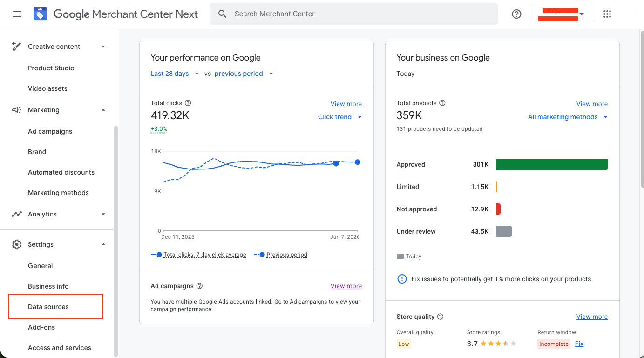Click the green Approved products bar
The width and height of the screenshot is (644, 358).
(552, 164)
